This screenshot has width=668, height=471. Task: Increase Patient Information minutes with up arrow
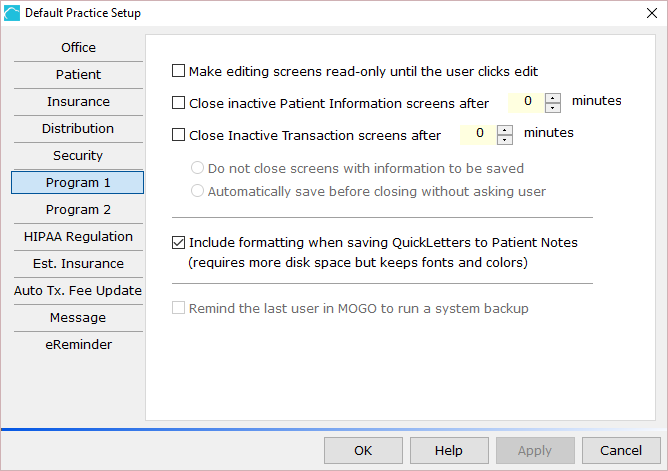coord(553,98)
